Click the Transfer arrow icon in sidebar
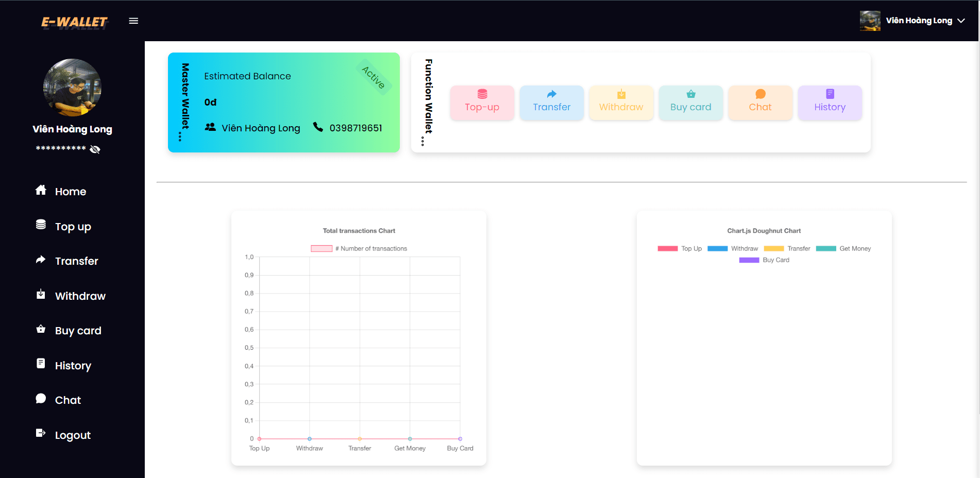Image resolution: width=980 pixels, height=478 pixels. click(41, 260)
